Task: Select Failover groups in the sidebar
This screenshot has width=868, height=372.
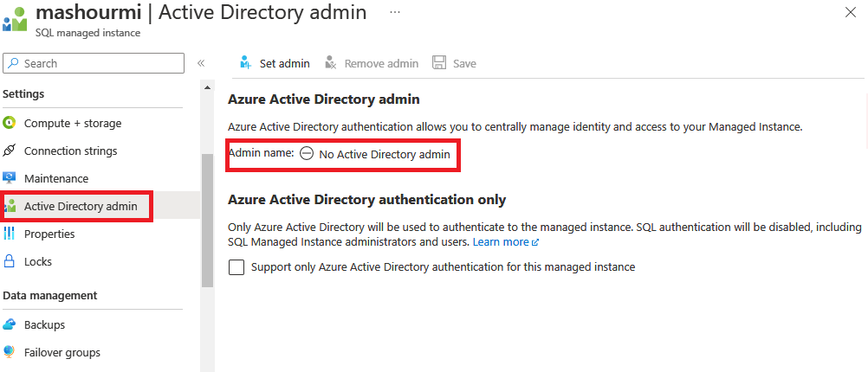Action: 62,352
